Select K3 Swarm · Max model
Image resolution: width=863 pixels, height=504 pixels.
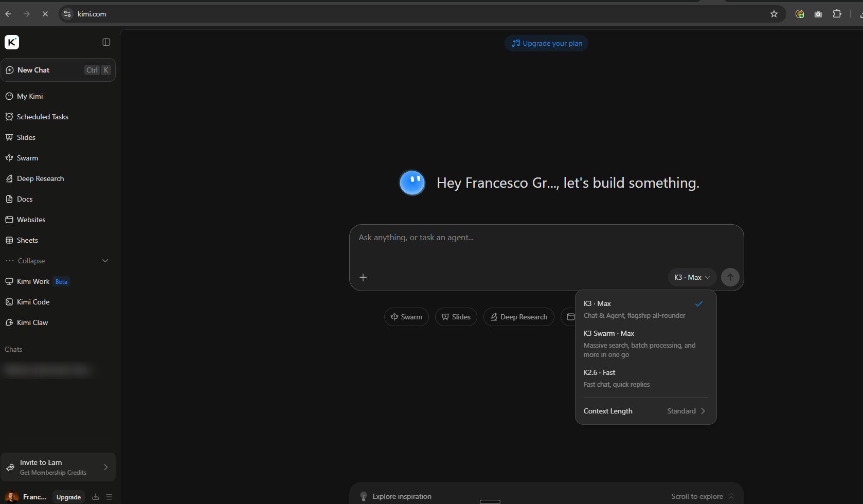tap(645, 344)
